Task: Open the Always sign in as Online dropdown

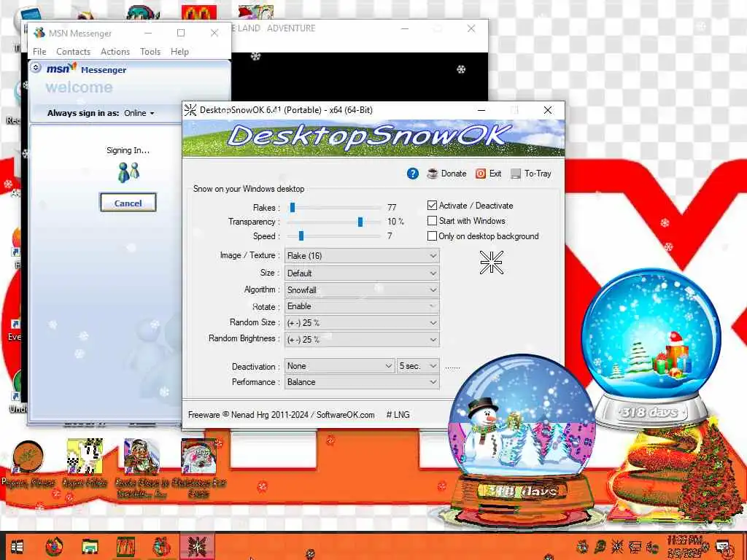Action: [x=139, y=113]
